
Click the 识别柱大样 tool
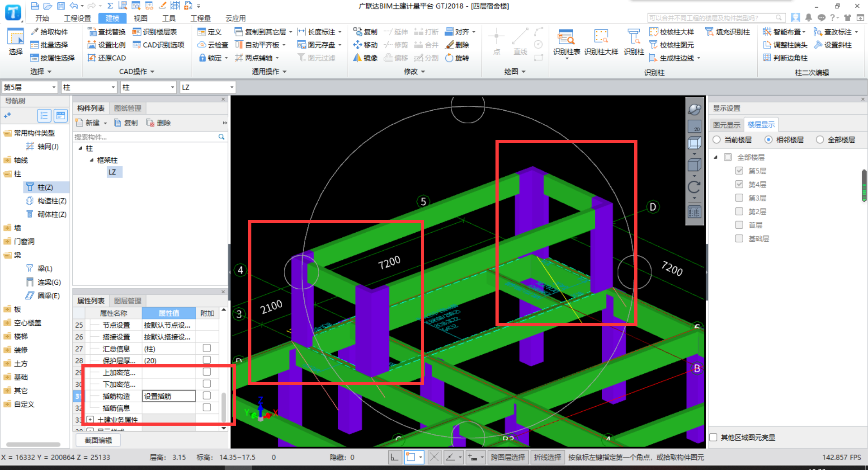601,42
